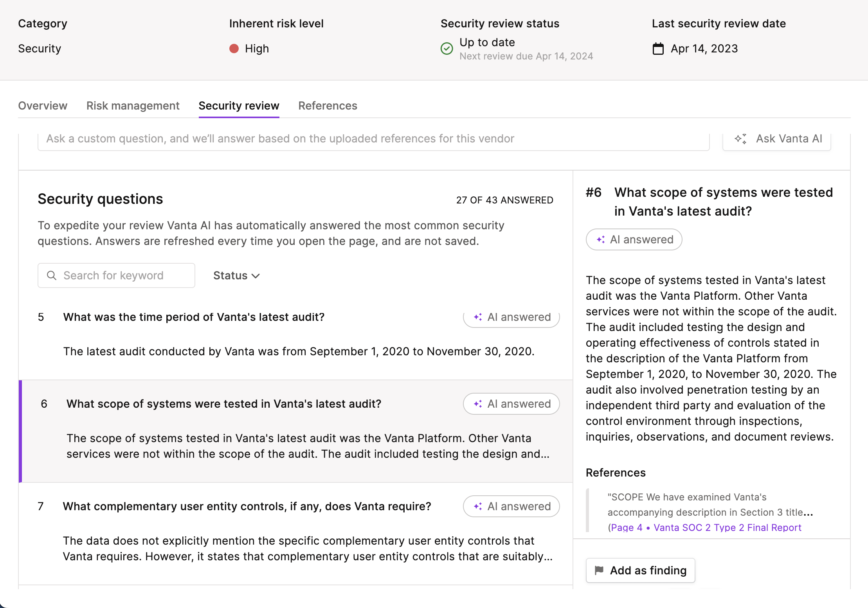
Task: Select the Security review tab
Action: click(x=239, y=106)
